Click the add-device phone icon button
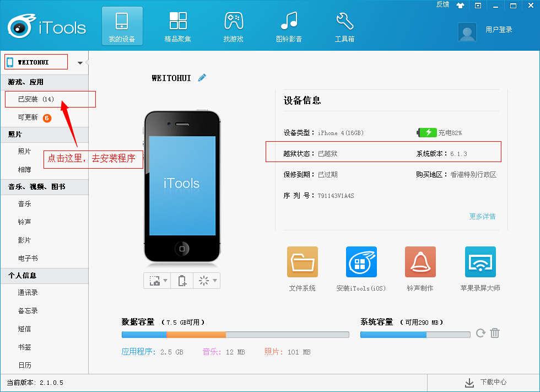The height and width of the screenshot is (392, 540). pos(182,281)
